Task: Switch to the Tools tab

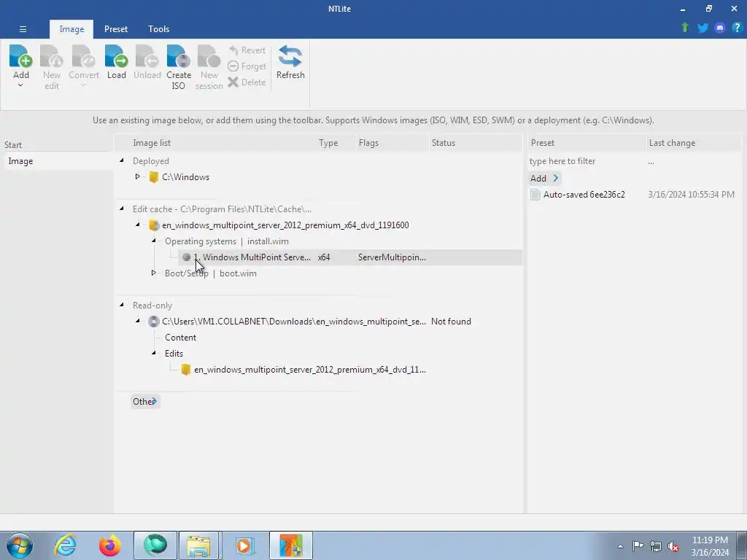Action: (158, 29)
